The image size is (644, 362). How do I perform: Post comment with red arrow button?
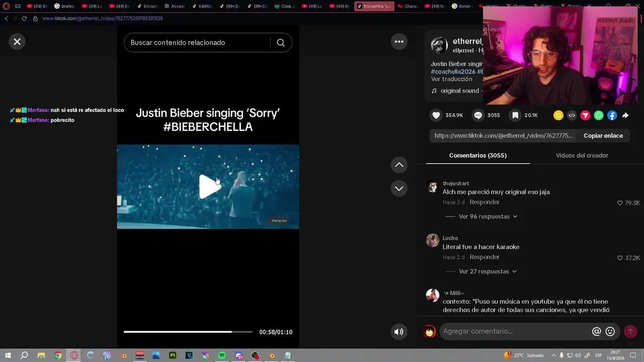[630, 331]
